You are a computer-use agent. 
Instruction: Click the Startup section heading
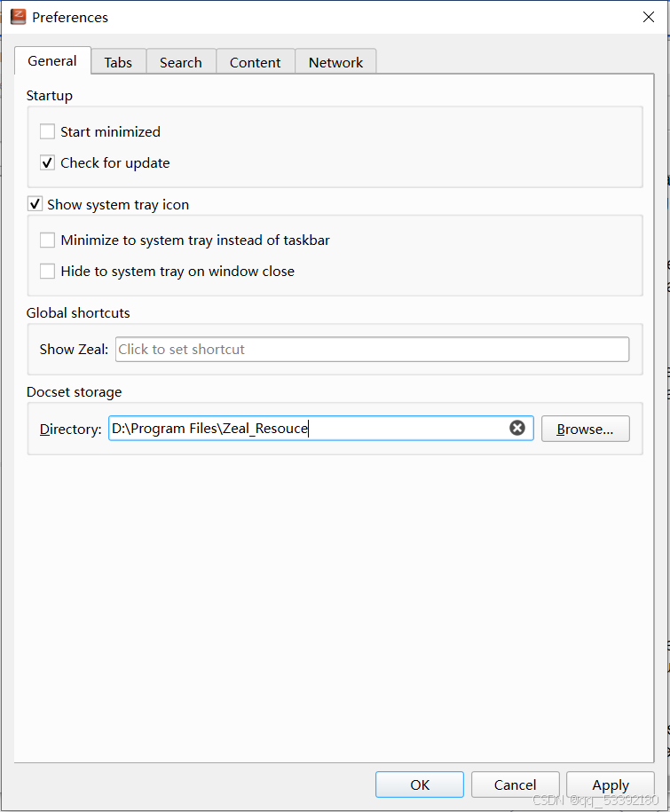[50, 96]
